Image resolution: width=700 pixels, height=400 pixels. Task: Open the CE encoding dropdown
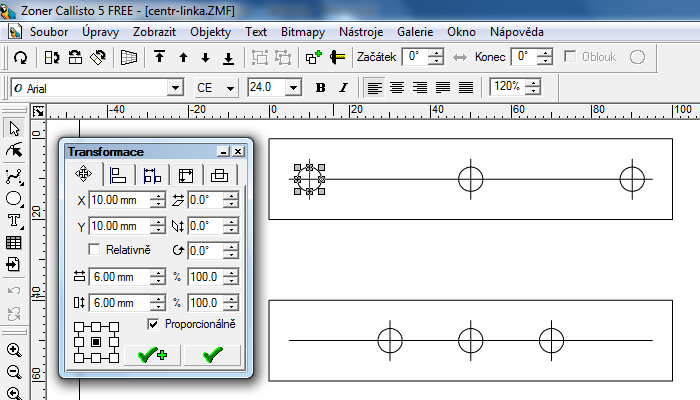pyautogui.click(x=230, y=88)
